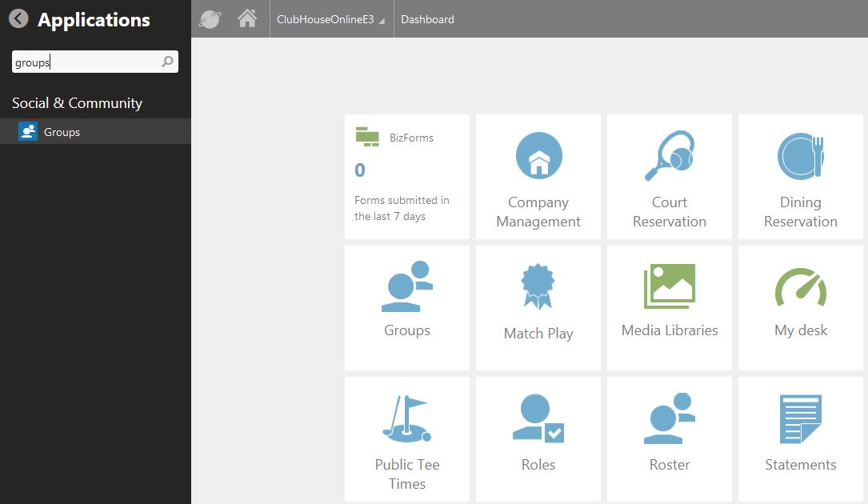Go to the Home house icon
The image size is (868, 504).
point(247,19)
